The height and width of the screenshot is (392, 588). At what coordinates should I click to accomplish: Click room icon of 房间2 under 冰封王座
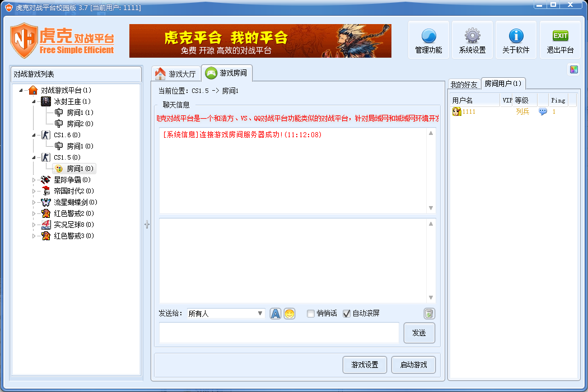[x=59, y=124]
